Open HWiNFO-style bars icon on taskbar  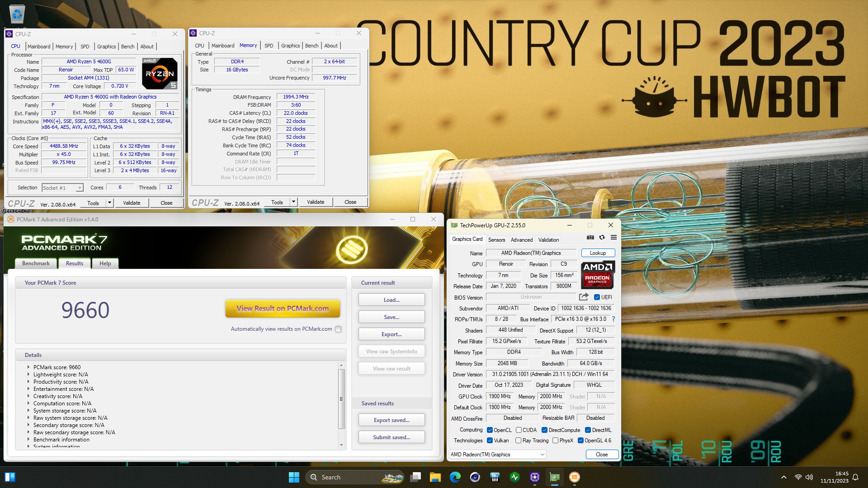tap(495, 477)
